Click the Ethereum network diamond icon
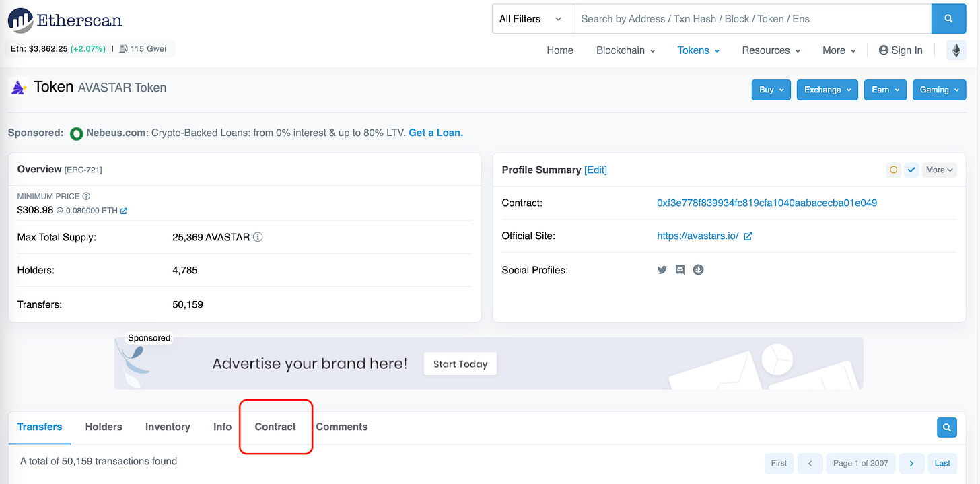980x484 pixels. (956, 50)
